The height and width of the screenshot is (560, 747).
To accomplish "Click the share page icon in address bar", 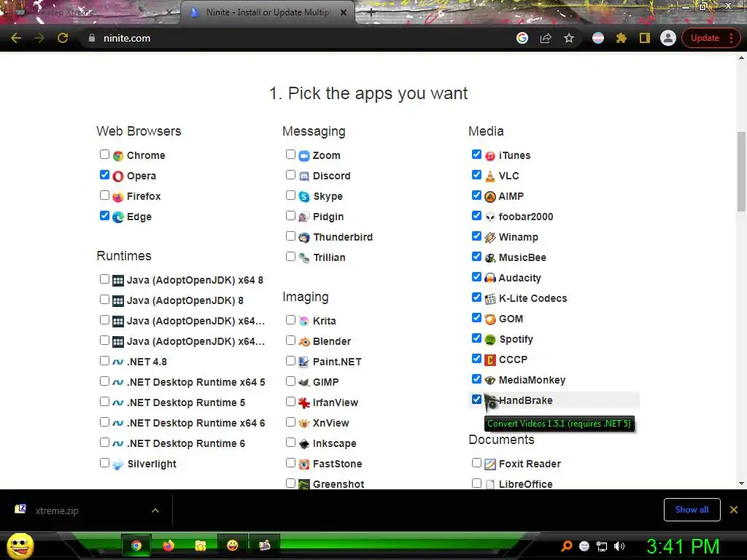I will click(546, 38).
